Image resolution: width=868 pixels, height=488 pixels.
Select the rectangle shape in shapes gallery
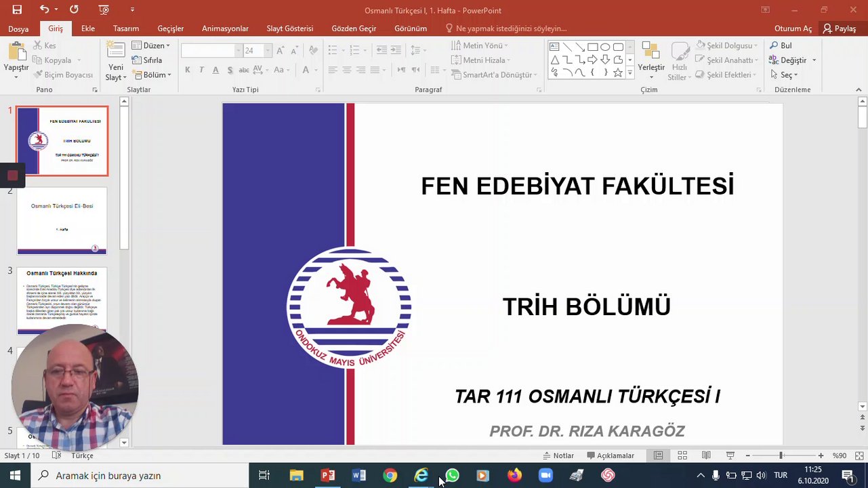593,47
